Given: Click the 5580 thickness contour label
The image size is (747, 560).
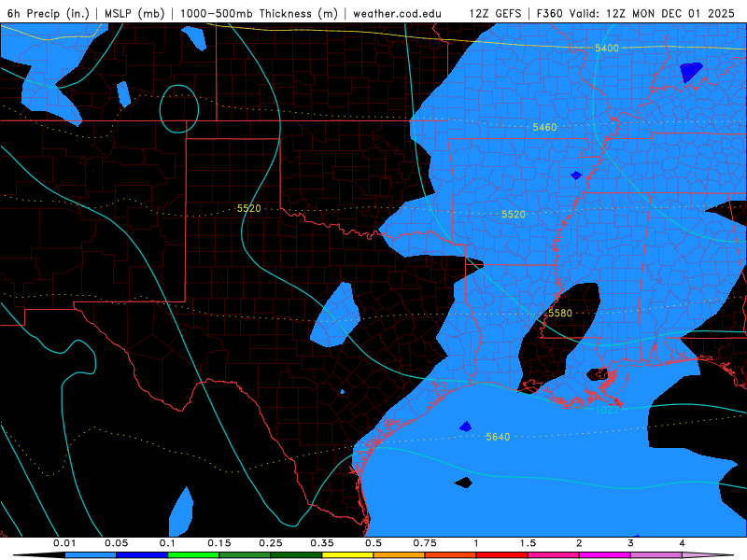Looking at the screenshot, I should pyautogui.click(x=559, y=313).
